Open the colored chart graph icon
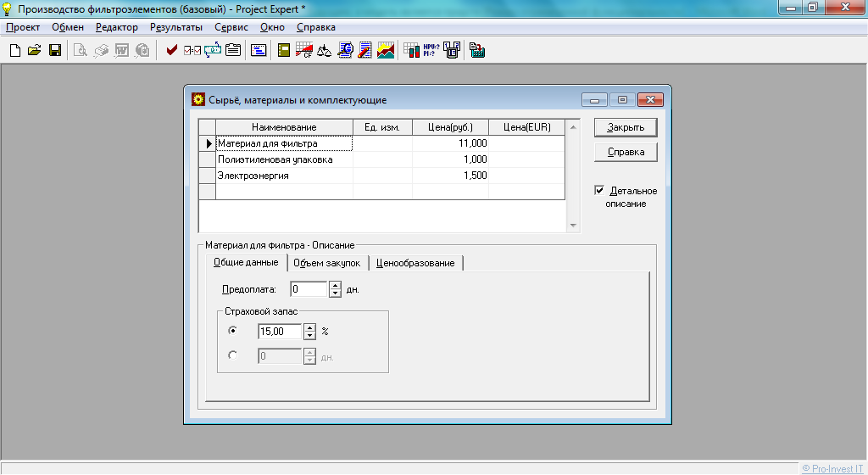Viewport: 868px width, 475px height. (x=386, y=50)
